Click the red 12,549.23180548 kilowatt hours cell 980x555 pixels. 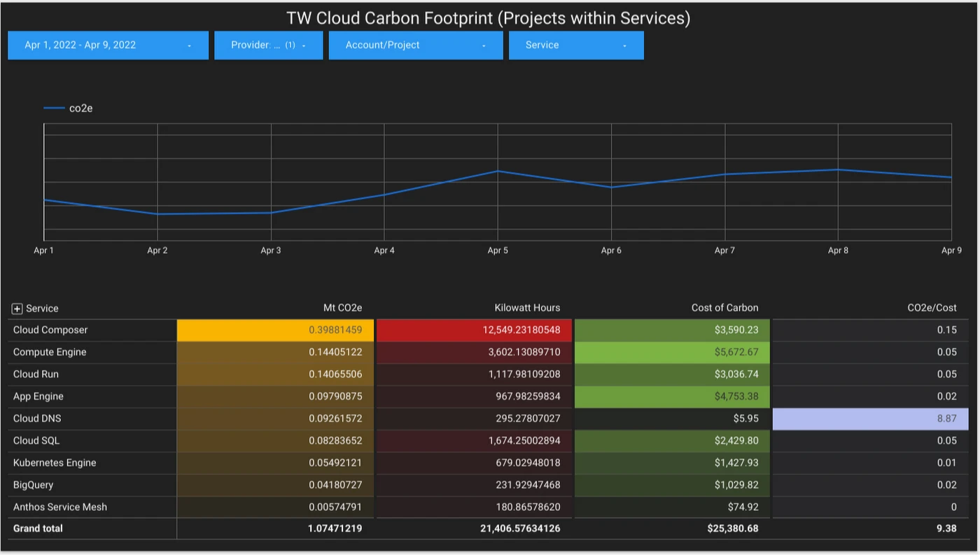coord(474,330)
